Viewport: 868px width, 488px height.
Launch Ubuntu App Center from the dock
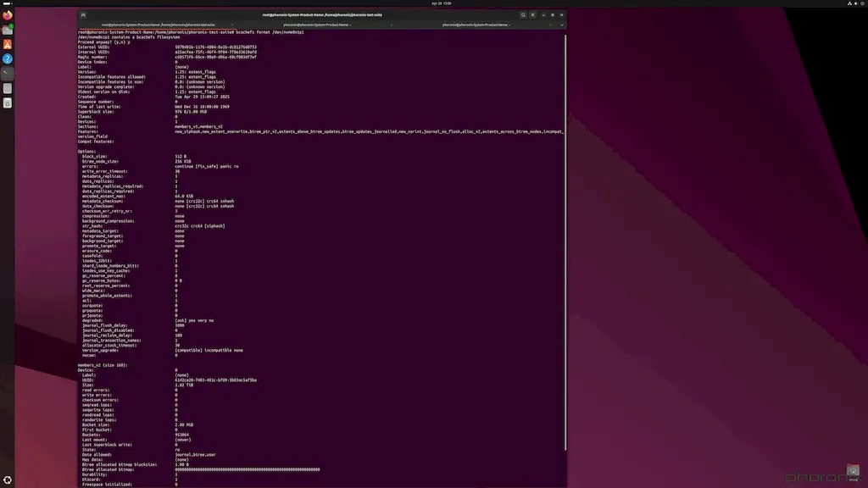(7, 44)
